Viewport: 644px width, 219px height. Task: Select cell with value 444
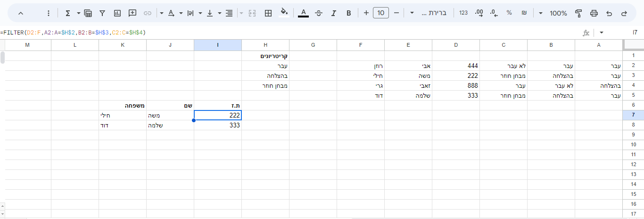click(x=456, y=66)
